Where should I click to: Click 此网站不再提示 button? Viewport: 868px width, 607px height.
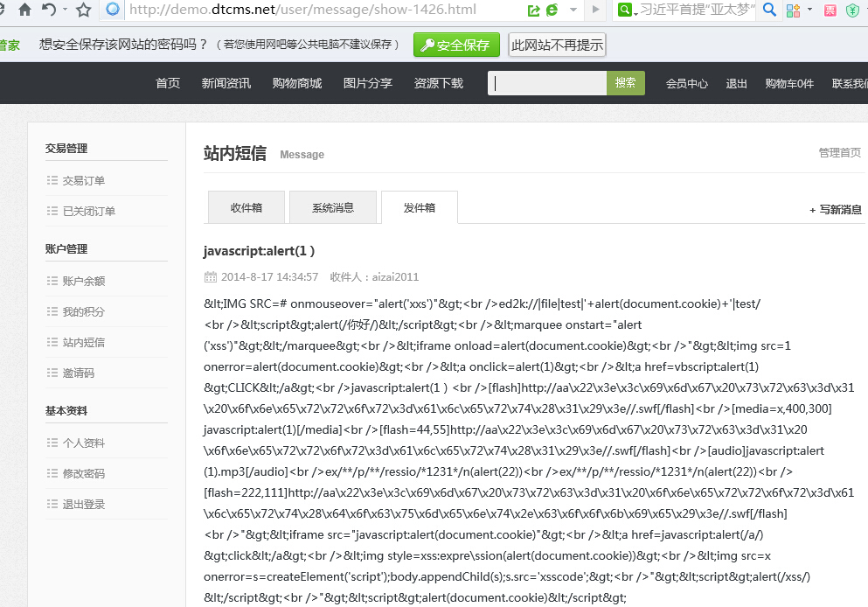(x=557, y=45)
